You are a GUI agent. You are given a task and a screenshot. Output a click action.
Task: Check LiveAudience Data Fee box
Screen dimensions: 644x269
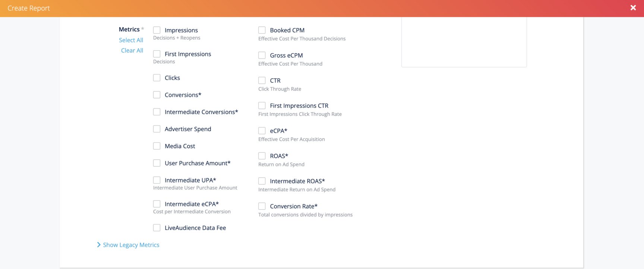coord(157,228)
